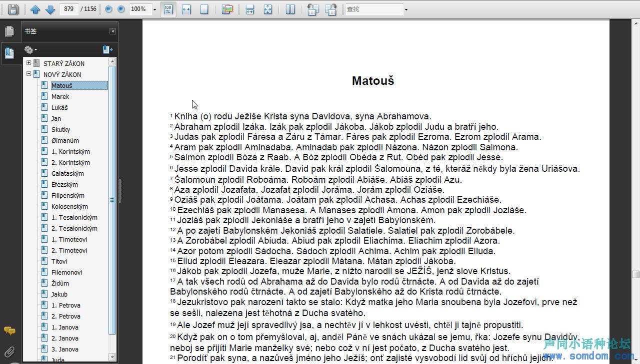Open the Židùm bookmark
Screen dimensions: 640x364
click(60, 283)
